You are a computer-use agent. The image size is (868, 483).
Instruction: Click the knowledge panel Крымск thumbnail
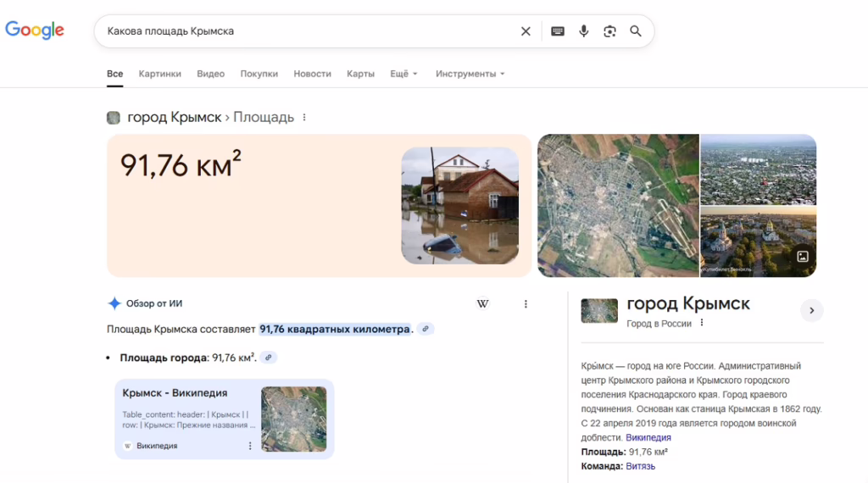(599, 310)
